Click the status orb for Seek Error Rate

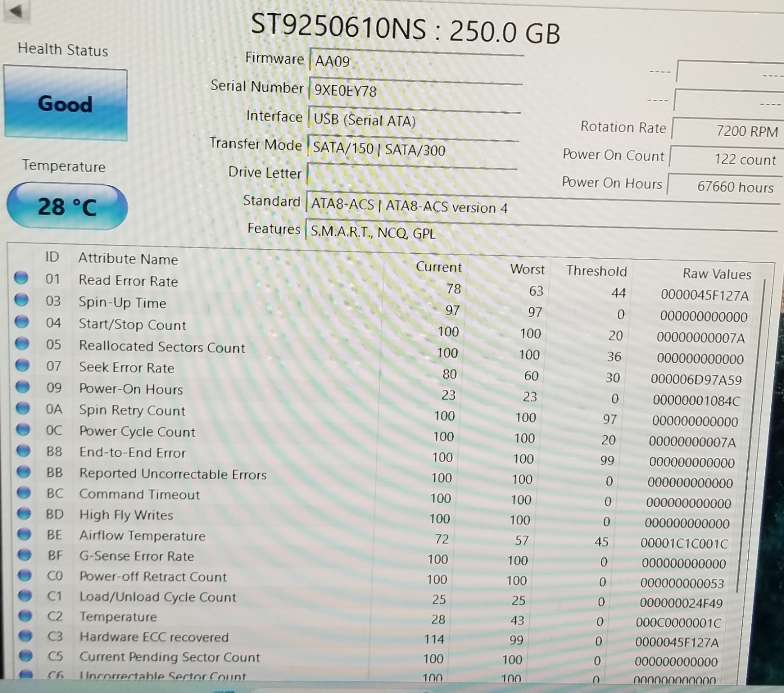pyautogui.click(x=23, y=365)
